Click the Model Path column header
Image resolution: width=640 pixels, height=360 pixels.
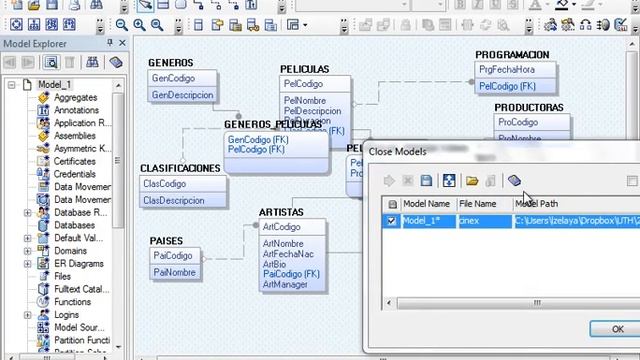pos(576,204)
